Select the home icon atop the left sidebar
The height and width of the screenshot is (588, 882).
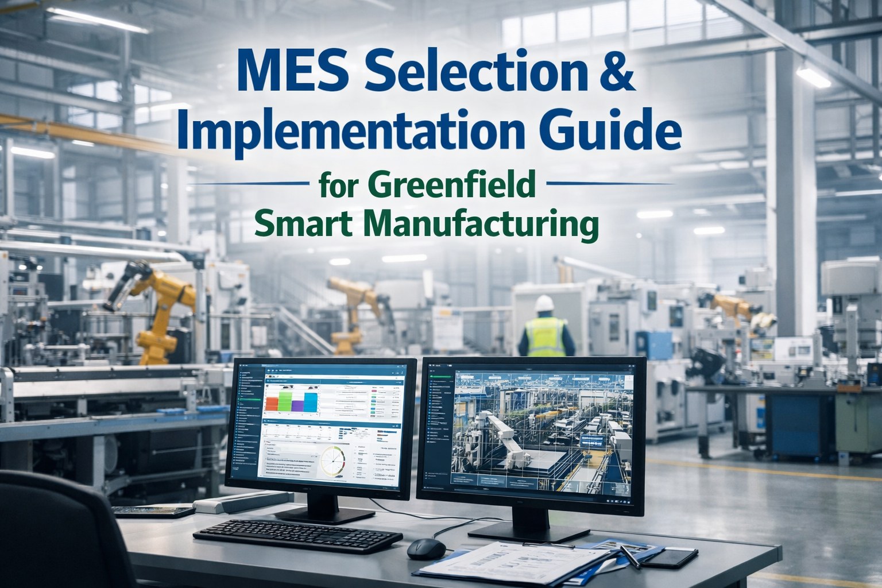click(x=242, y=372)
